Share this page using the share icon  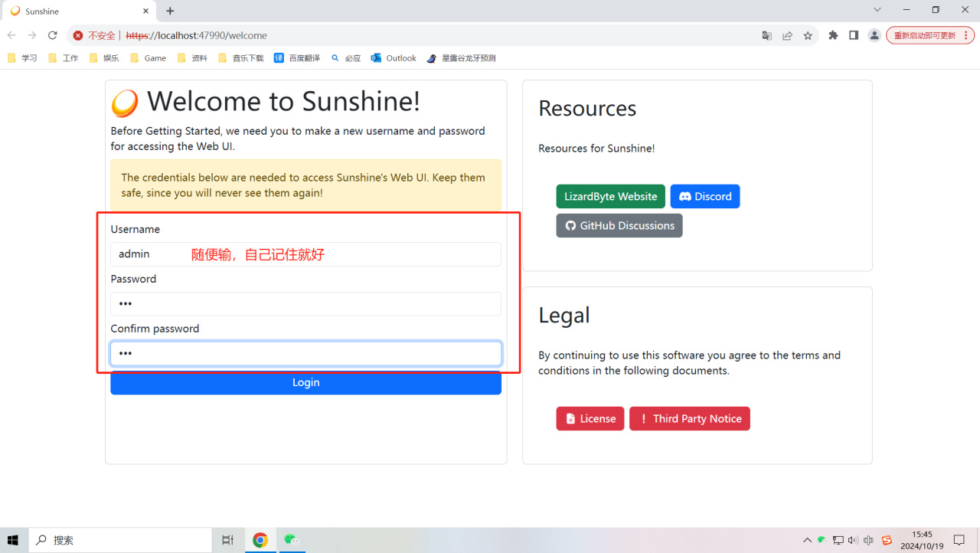pos(787,35)
